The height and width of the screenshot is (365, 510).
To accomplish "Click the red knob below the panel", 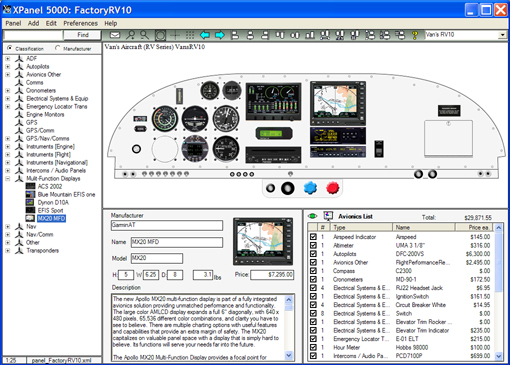I will tap(333, 188).
